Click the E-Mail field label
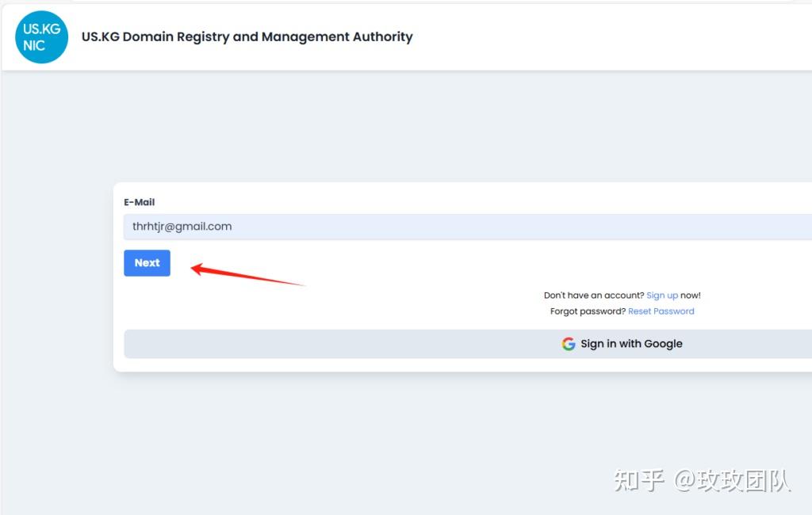This screenshot has height=515, width=812. point(140,202)
